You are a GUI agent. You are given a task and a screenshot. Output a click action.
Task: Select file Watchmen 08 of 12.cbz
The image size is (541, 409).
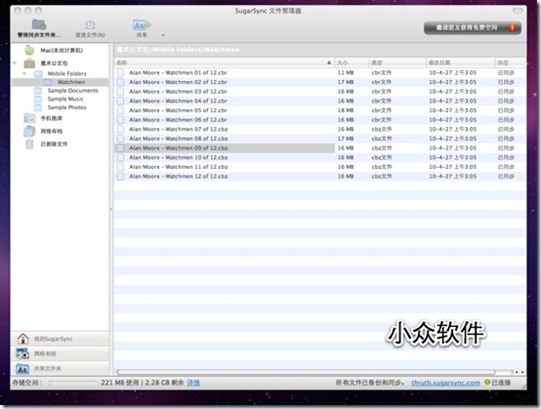pyautogui.click(x=178, y=138)
